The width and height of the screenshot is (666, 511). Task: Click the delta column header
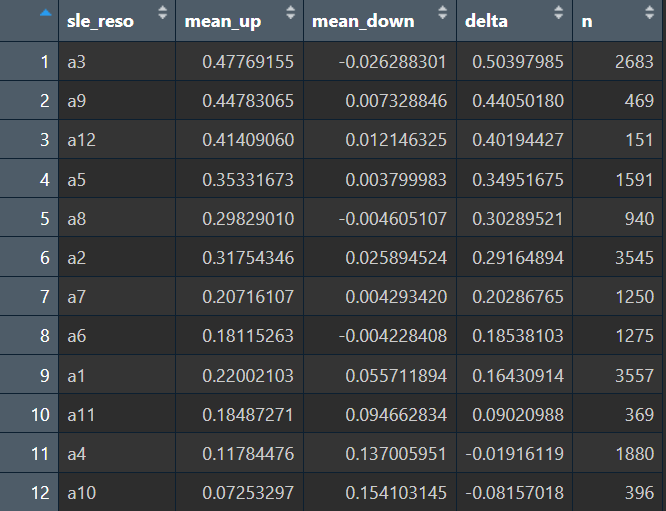click(x=514, y=20)
